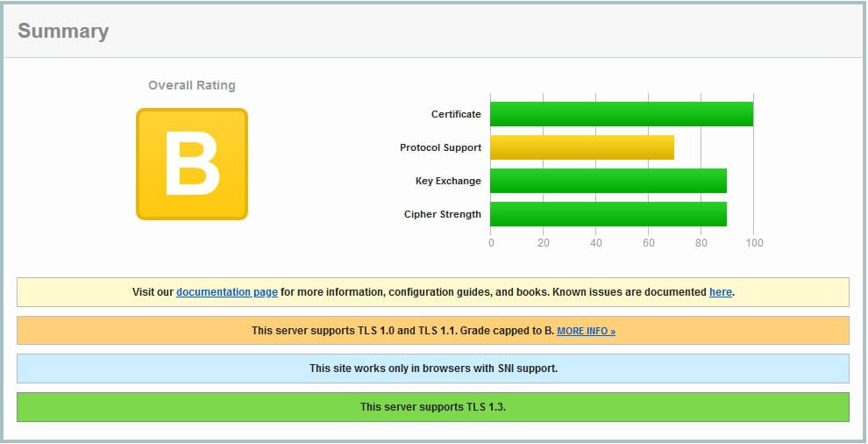This screenshot has width=868, height=444.
Task: Click the Overall Rating label
Action: [x=192, y=85]
